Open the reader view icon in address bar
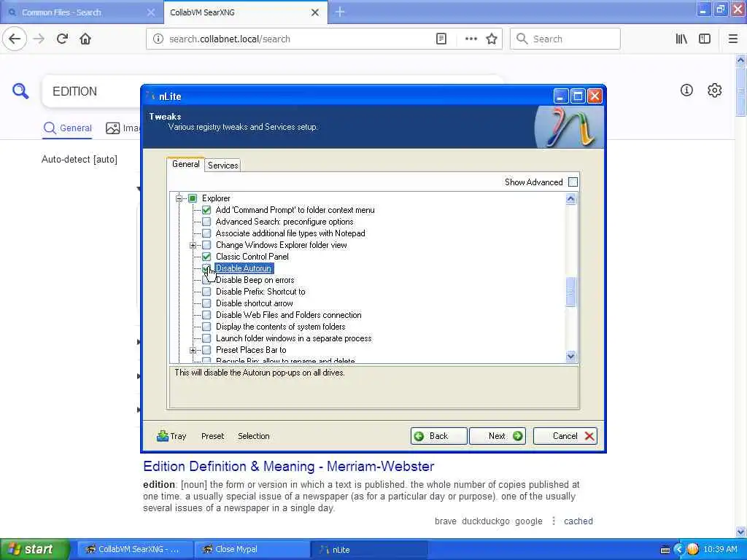This screenshot has width=747, height=560. click(441, 39)
